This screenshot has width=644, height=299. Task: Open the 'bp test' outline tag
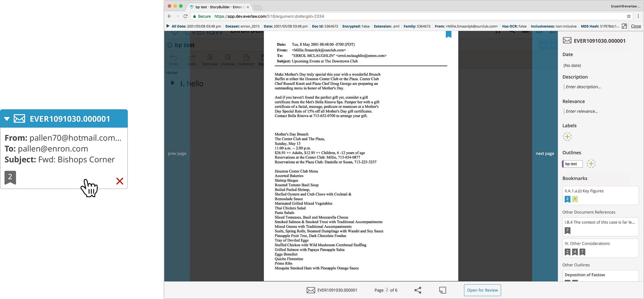tap(572, 164)
